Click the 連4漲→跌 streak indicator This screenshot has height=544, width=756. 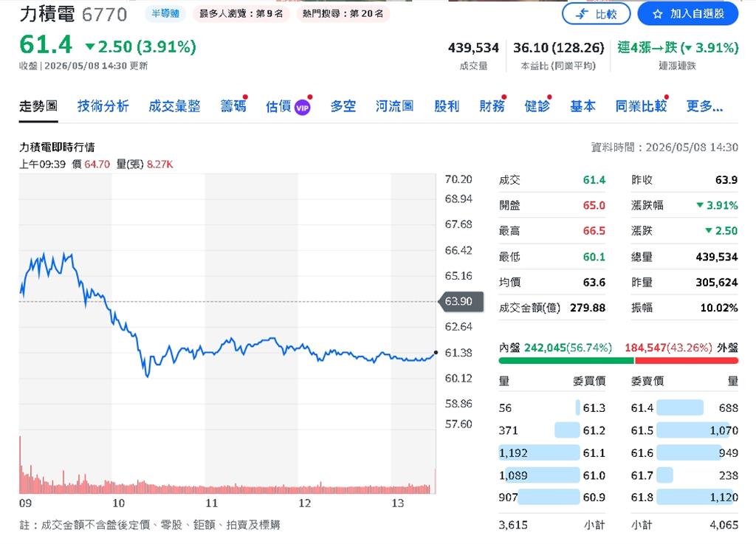click(x=678, y=48)
